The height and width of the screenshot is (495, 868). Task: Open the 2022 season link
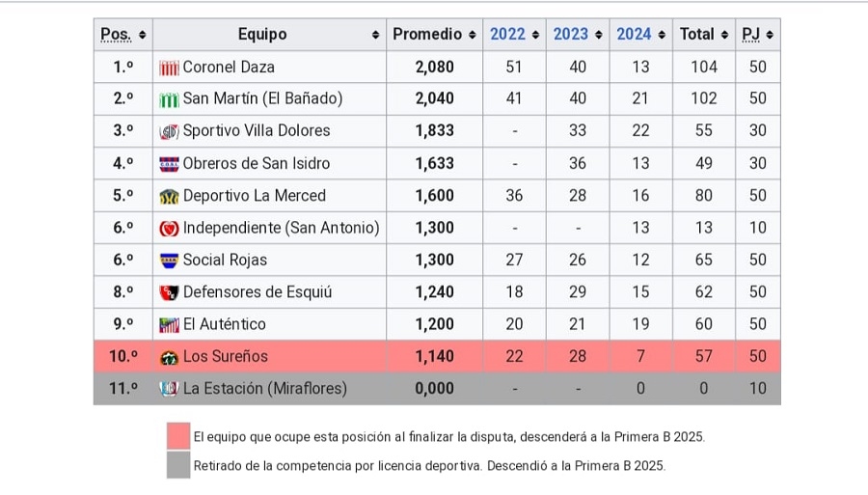pos(507,34)
